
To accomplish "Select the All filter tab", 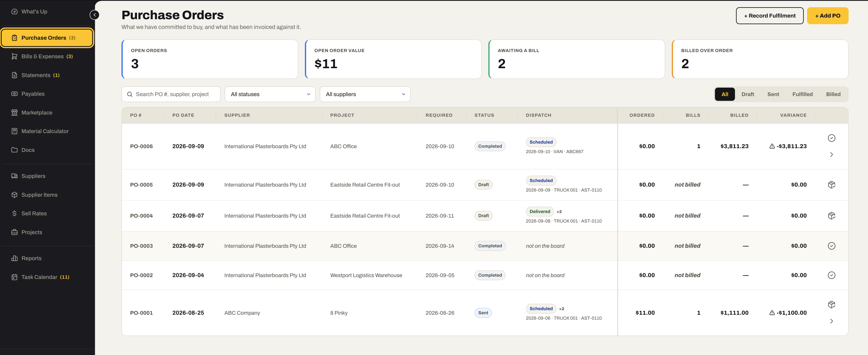I will (x=724, y=94).
